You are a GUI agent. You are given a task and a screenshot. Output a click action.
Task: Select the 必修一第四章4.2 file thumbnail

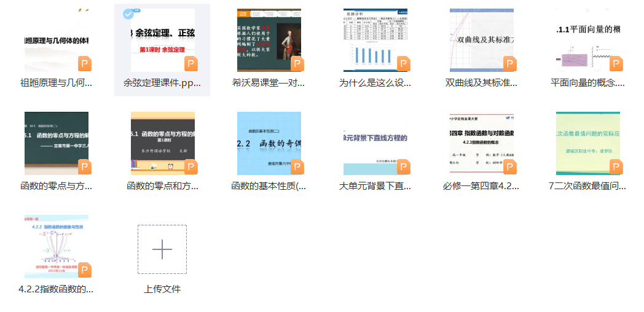(x=481, y=143)
